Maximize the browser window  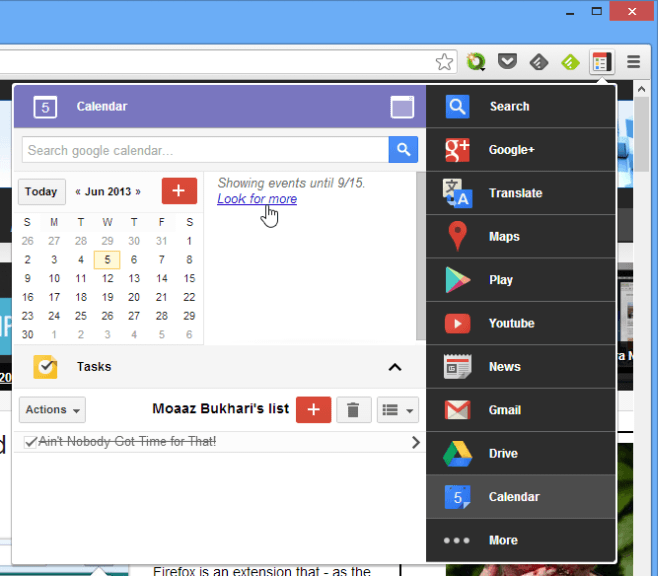click(x=597, y=11)
